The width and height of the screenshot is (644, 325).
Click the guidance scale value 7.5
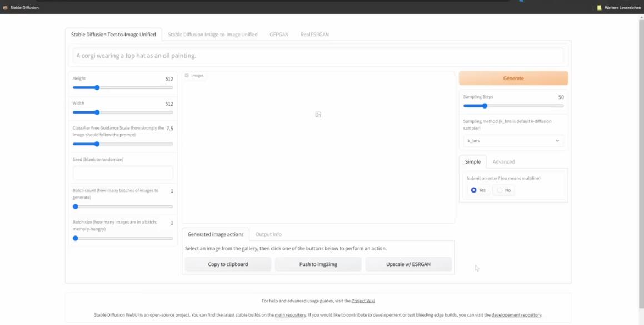(170, 129)
